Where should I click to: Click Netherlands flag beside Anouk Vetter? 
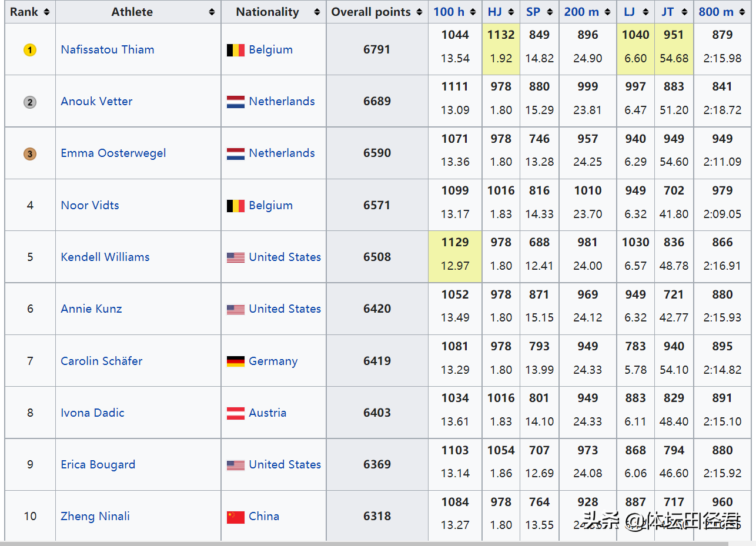click(x=236, y=102)
